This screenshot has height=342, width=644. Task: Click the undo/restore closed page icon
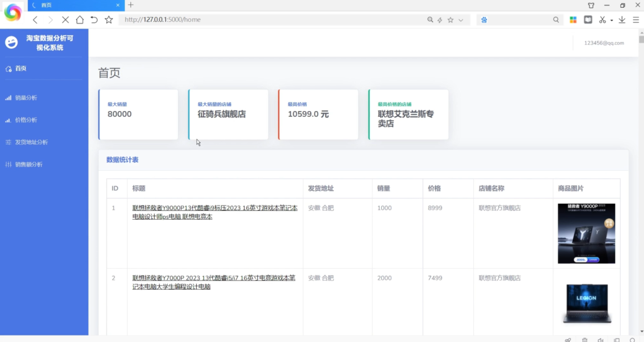[94, 20]
